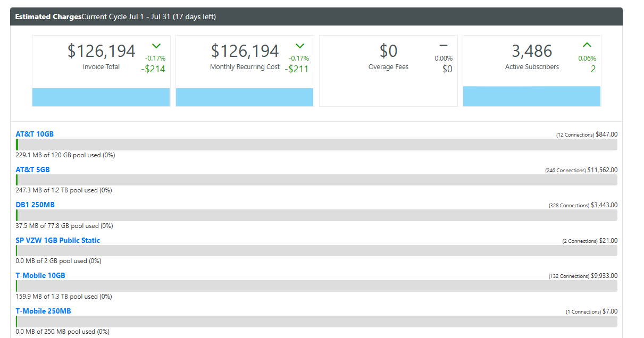Click the blue chart under Active Subscribers
Screen dimensions: 644x338
[532, 96]
